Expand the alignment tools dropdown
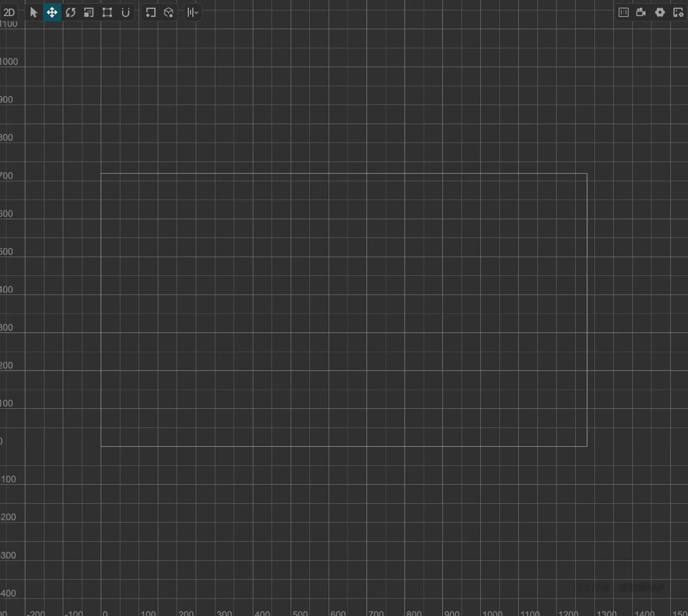This screenshot has height=616, width=688. point(193,13)
